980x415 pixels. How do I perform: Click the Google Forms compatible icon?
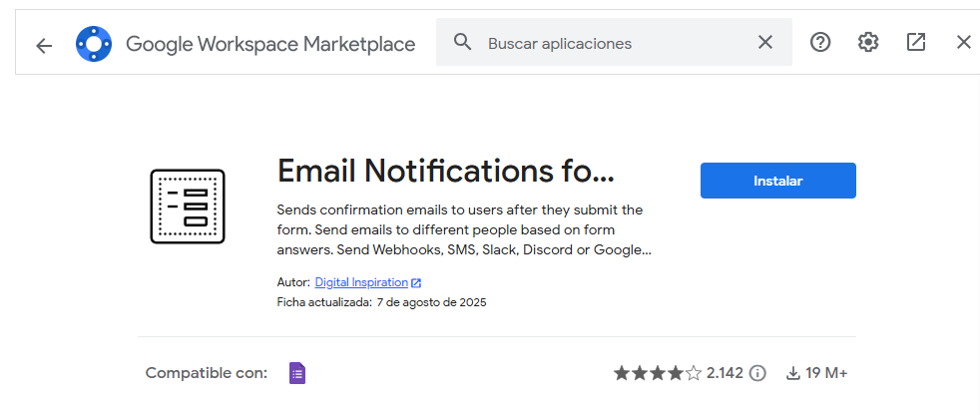point(297,373)
